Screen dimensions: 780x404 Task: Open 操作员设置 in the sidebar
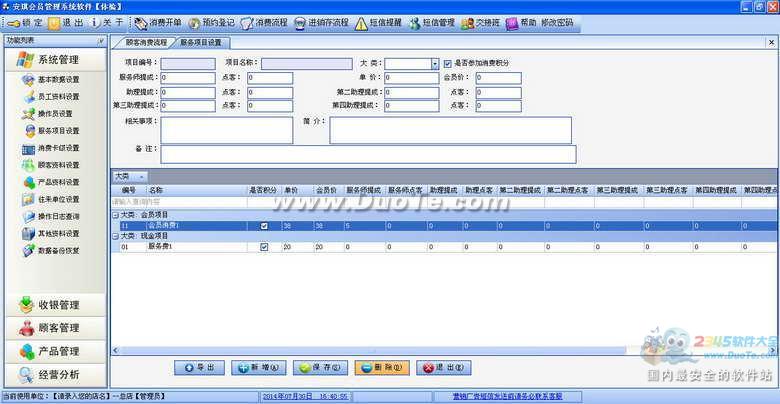48,114
